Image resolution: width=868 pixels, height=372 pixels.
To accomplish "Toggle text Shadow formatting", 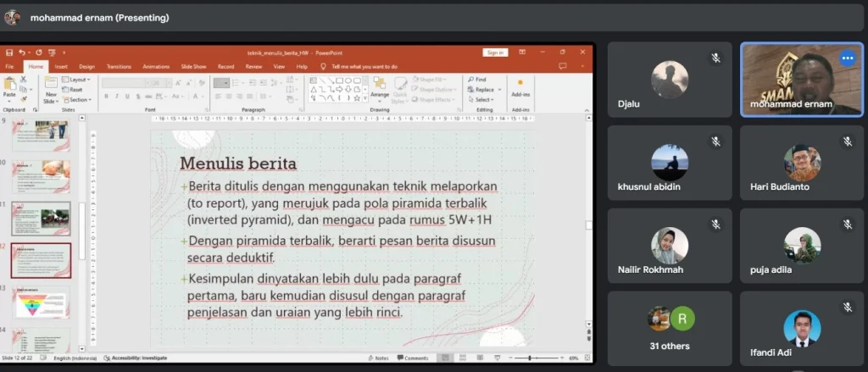I will [x=137, y=97].
